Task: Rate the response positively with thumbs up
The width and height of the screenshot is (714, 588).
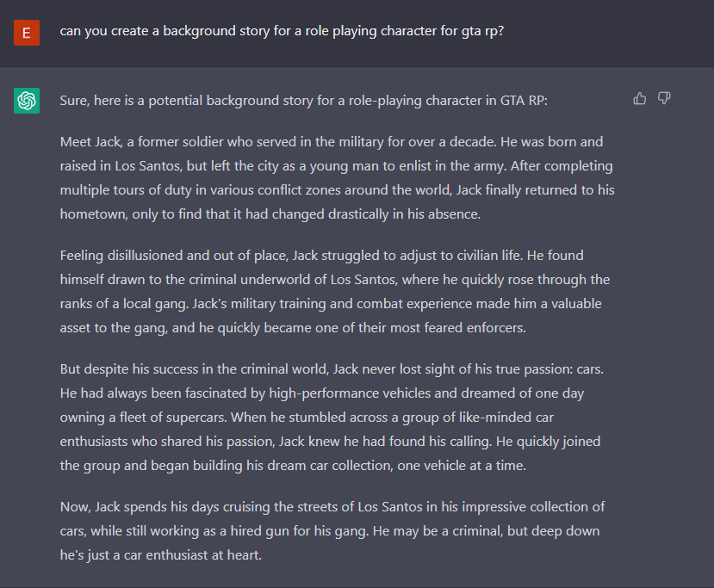Action: [x=639, y=98]
